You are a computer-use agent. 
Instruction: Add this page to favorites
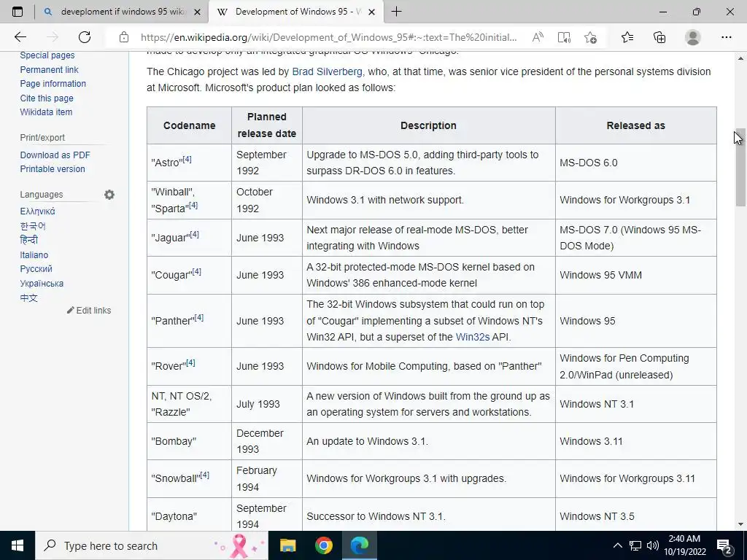(x=590, y=37)
